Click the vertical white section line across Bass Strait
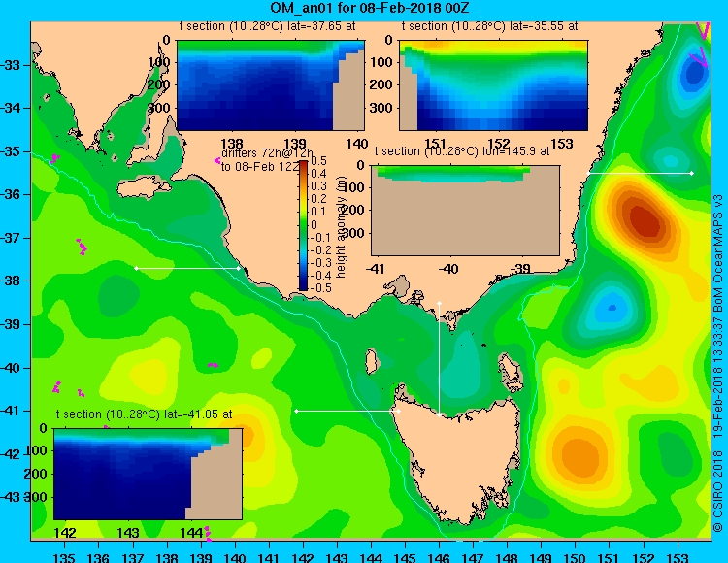The width and height of the screenshot is (728, 563). click(439, 359)
